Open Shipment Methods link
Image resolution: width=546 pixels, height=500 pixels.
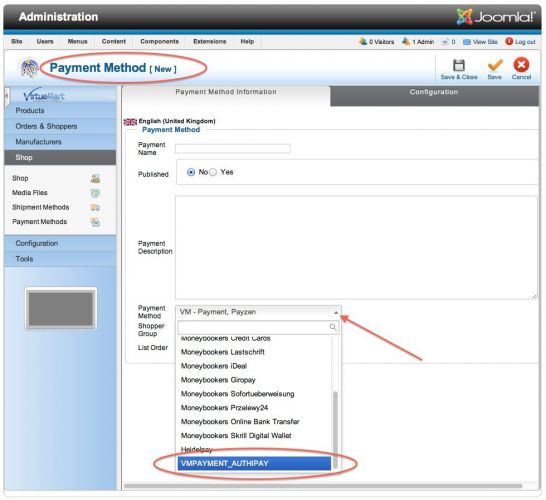pyautogui.click(x=40, y=208)
